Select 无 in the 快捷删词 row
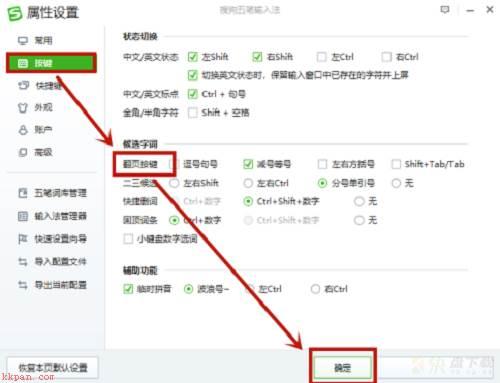The image size is (500, 383). coord(359,201)
